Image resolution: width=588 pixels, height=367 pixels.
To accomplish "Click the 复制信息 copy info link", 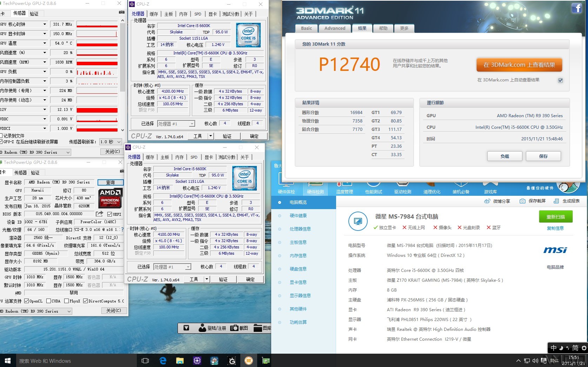I will [x=555, y=228].
